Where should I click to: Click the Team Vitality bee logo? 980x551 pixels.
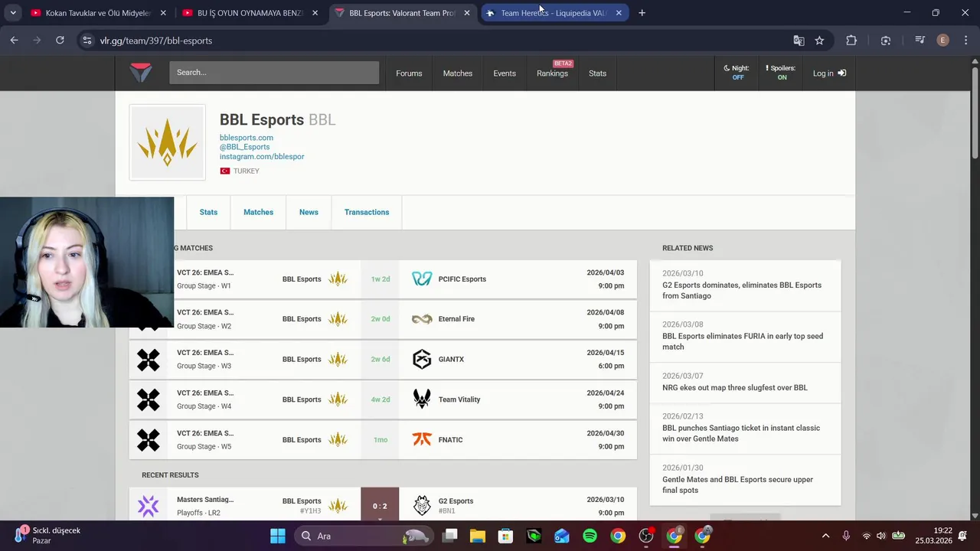[422, 399]
